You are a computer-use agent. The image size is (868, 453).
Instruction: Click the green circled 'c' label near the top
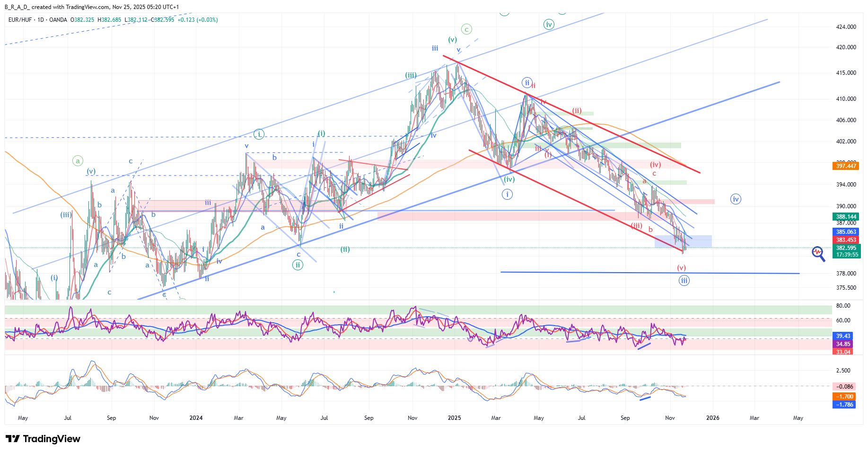[466, 29]
